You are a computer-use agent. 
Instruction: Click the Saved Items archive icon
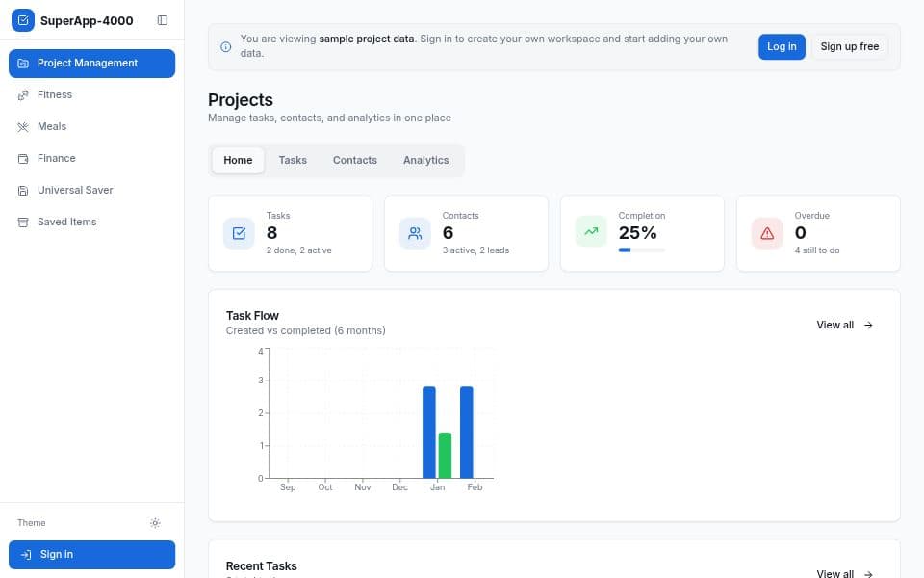click(x=23, y=222)
